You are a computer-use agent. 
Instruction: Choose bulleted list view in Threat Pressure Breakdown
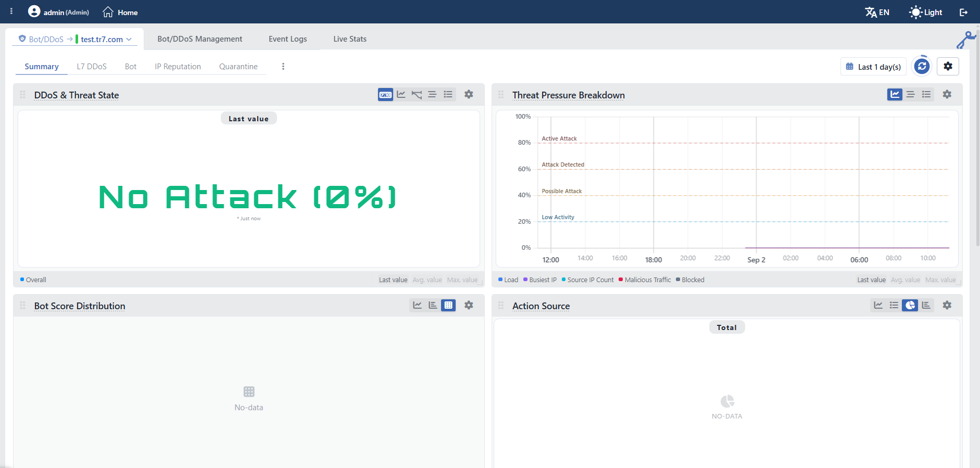point(926,94)
